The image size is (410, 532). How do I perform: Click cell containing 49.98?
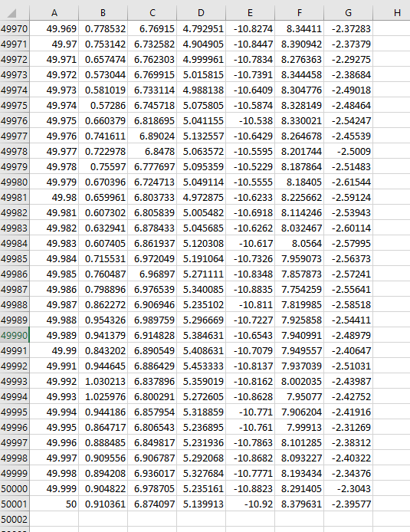pos(54,198)
